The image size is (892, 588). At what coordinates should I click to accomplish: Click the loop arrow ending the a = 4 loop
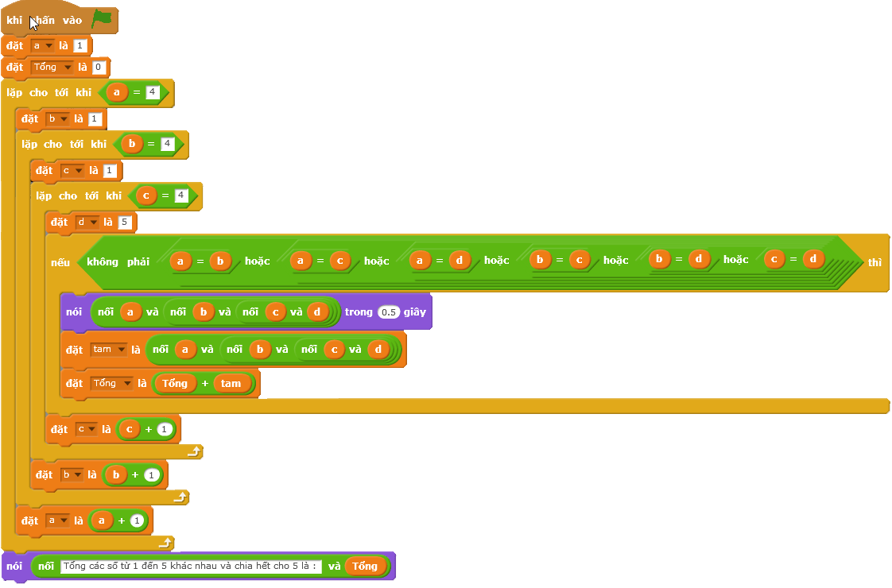click(165, 543)
